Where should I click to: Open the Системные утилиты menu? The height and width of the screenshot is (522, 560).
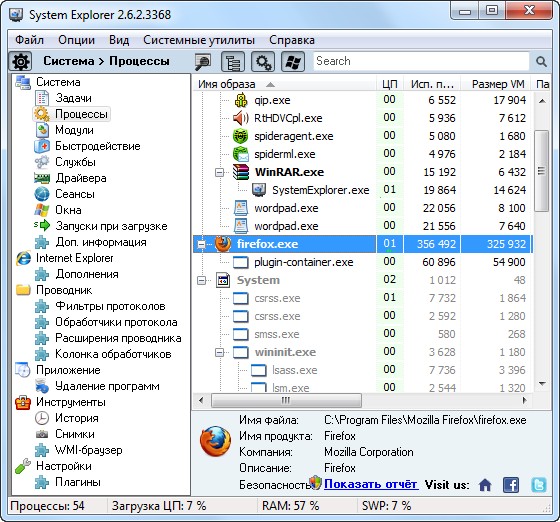(199, 40)
